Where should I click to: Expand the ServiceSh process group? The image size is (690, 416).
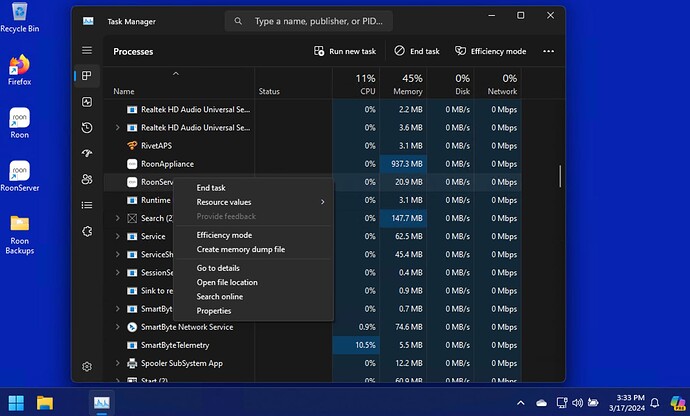(x=117, y=254)
